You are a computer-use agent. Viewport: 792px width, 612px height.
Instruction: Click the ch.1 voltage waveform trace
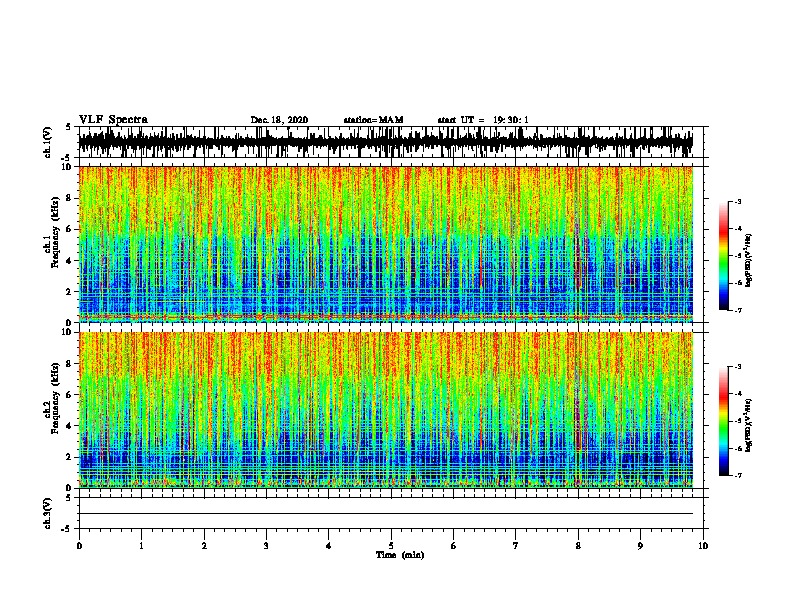[386, 142]
